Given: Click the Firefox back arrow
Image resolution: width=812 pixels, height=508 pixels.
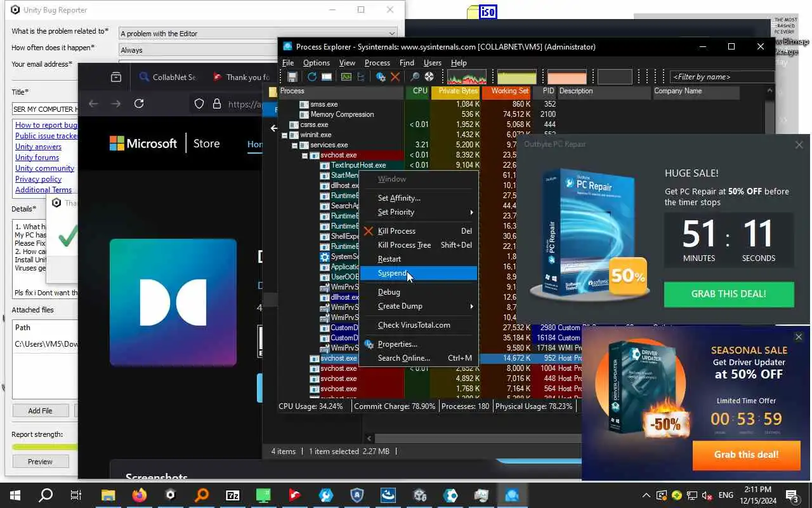Looking at the screenshot, I should (x=93, y=104).
